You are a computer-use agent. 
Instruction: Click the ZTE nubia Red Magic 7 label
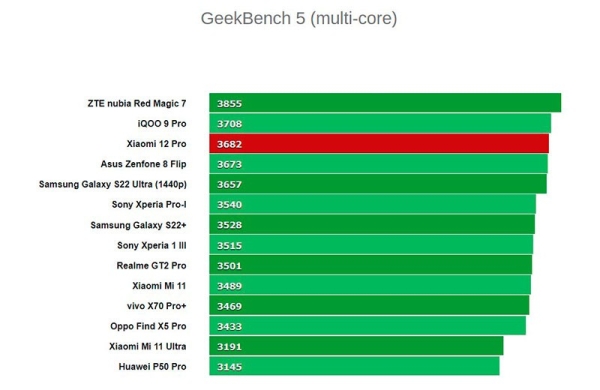coord(137,103)
